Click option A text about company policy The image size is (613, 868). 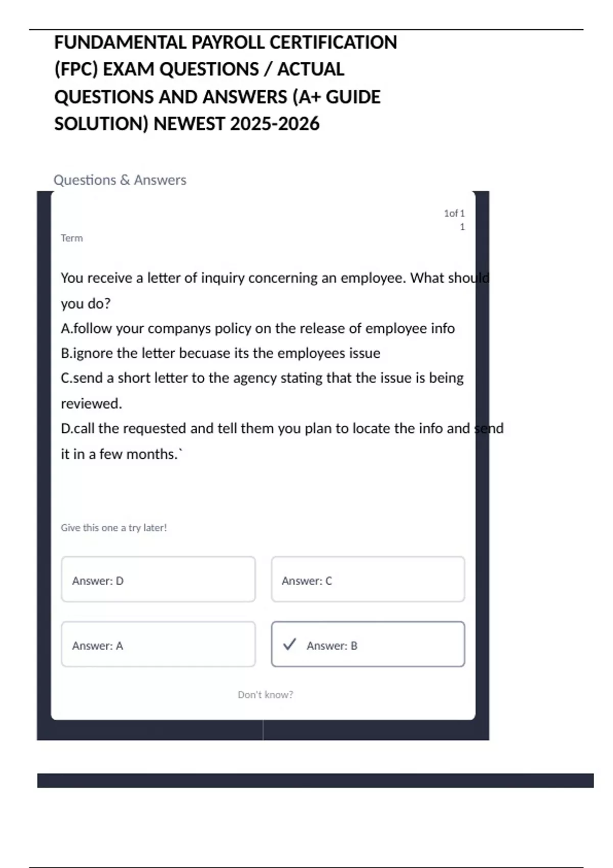click(x=257, y=328)
